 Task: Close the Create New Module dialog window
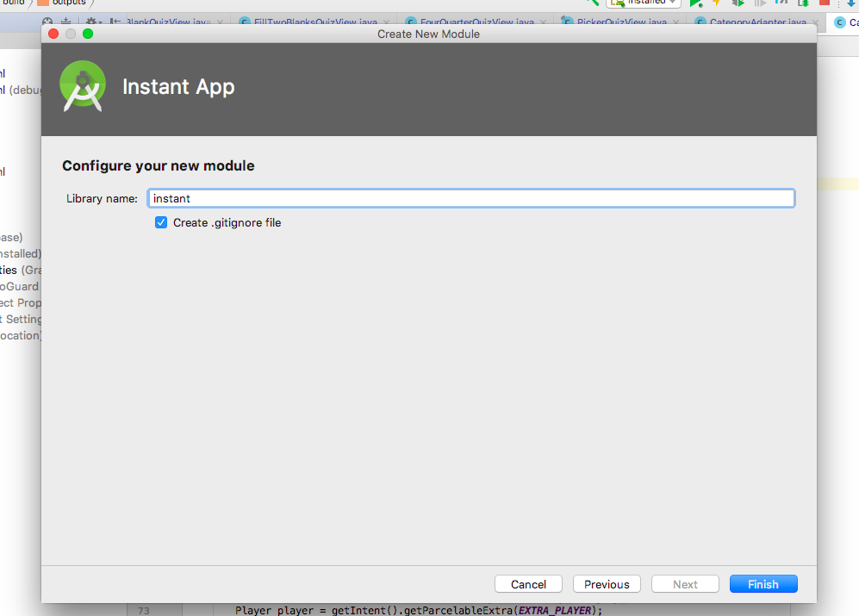click(53, 34)
